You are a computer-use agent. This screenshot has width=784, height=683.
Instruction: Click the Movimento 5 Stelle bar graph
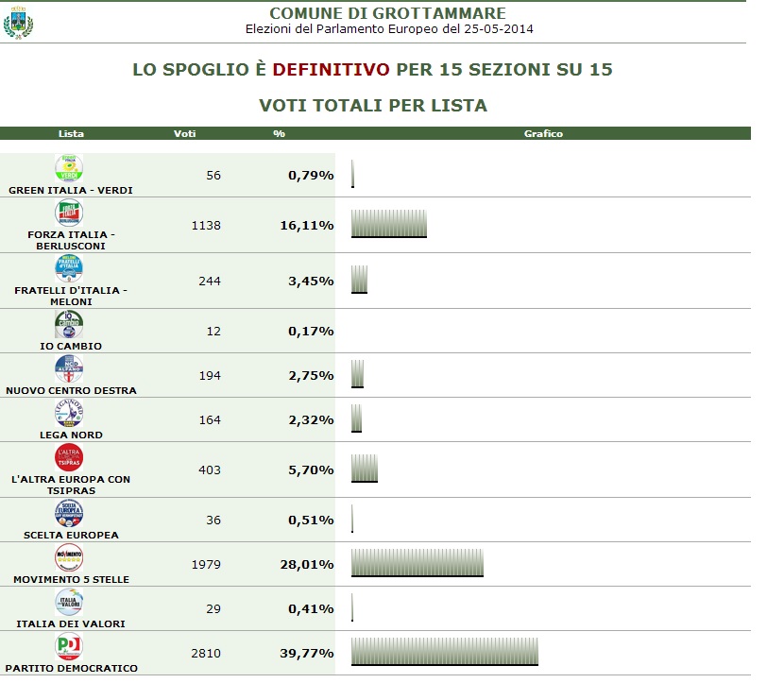[x=417, y=562]
